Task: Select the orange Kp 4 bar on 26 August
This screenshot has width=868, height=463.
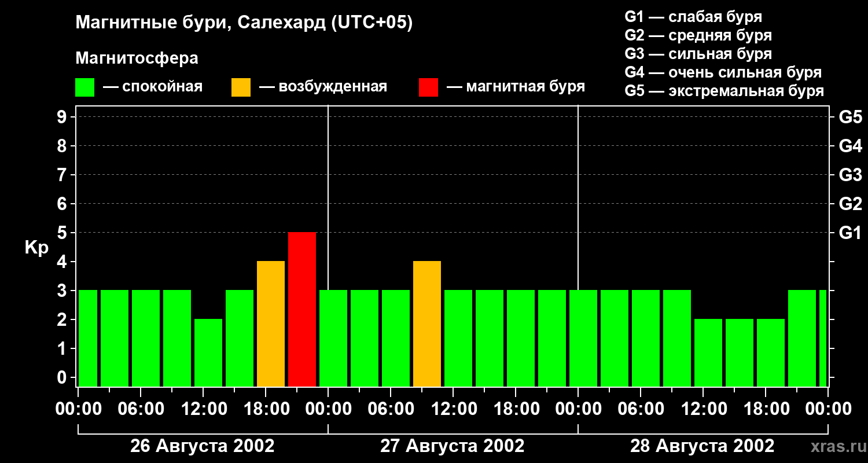Action: coord(271,324)
